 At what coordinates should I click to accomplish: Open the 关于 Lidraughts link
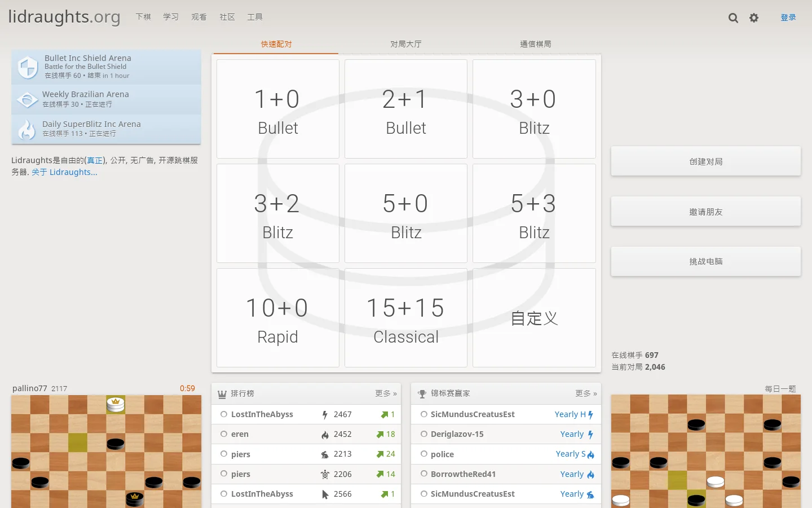point(64,172)
